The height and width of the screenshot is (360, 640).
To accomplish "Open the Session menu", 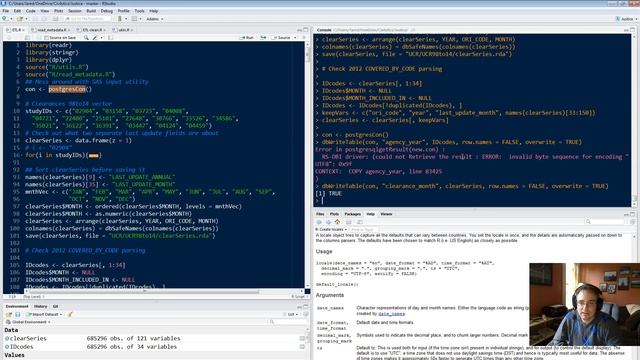I will [x=74, y=11].
